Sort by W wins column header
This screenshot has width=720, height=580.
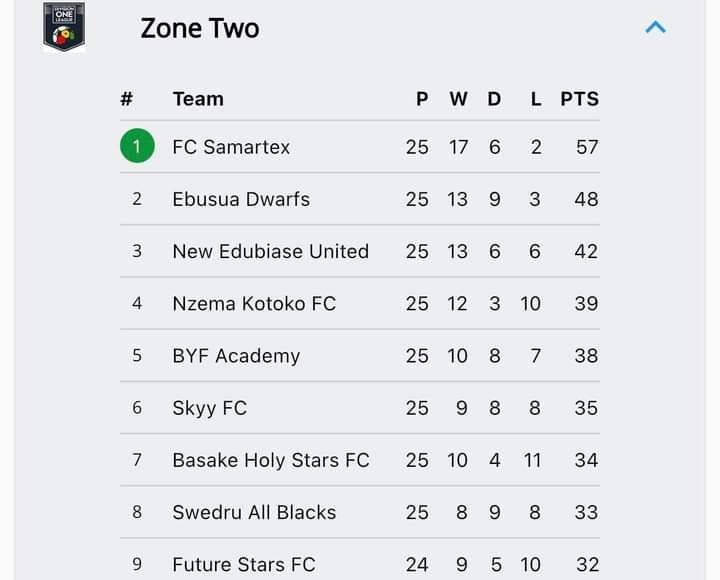tap(458, 99)
